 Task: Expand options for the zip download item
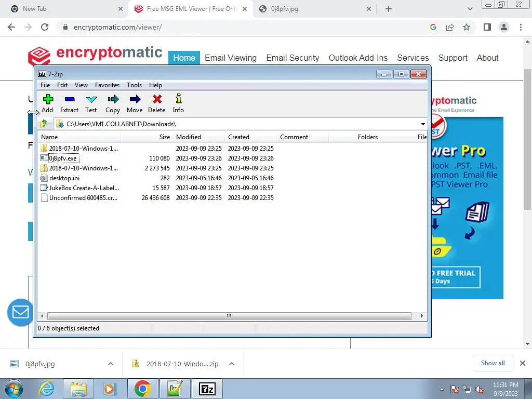[x=232, y=364]
